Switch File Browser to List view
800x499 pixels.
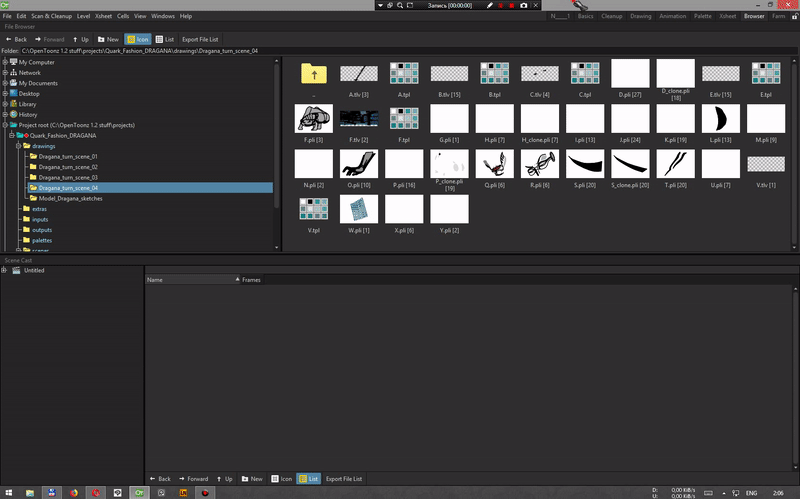[165, 39]
